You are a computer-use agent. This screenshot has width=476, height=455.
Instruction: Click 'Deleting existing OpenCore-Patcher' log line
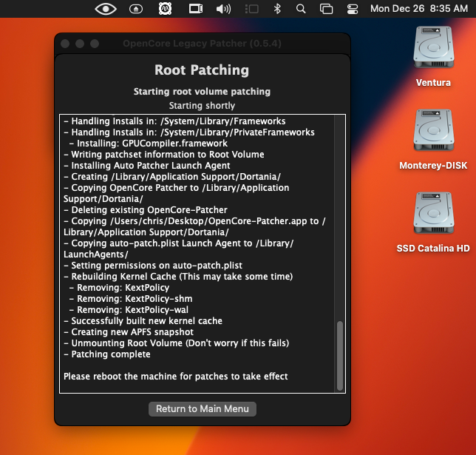click(146, 210)
